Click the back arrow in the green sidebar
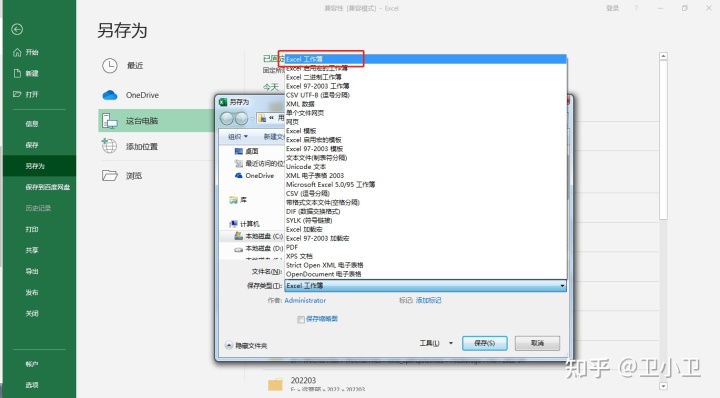The image size is (720, 398). coord(17,29)
